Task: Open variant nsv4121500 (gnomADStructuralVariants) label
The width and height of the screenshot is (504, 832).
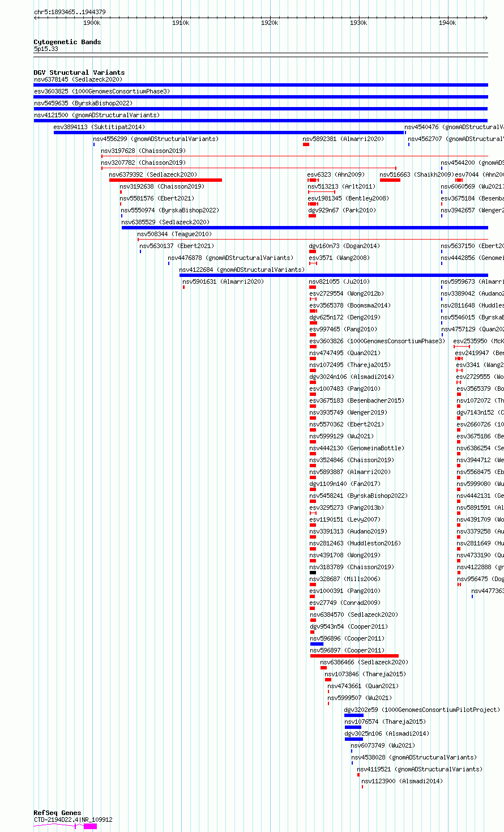Action: tap(97, 115)
